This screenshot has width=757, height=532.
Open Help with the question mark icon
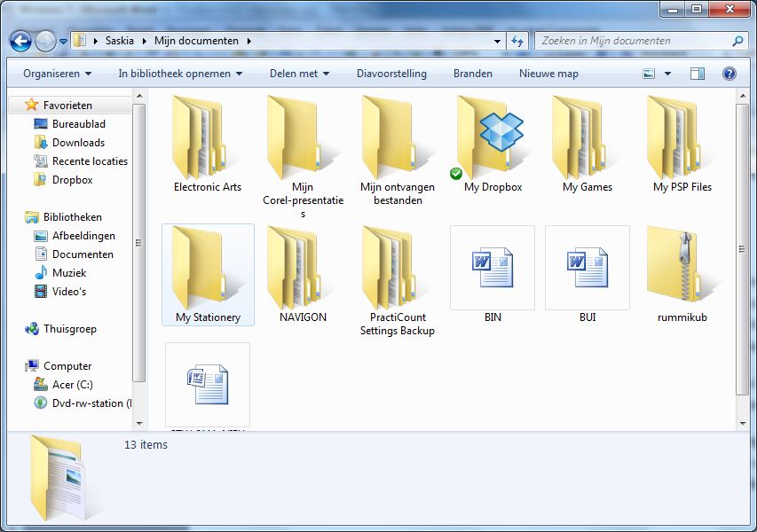click(x=729, y=74)
